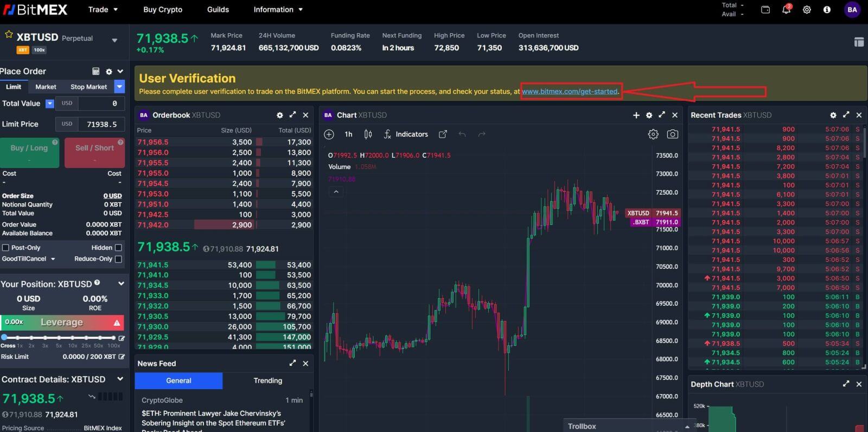
Task: Expand the News Feed panel to fullscreen
Action: click(292, 363)
